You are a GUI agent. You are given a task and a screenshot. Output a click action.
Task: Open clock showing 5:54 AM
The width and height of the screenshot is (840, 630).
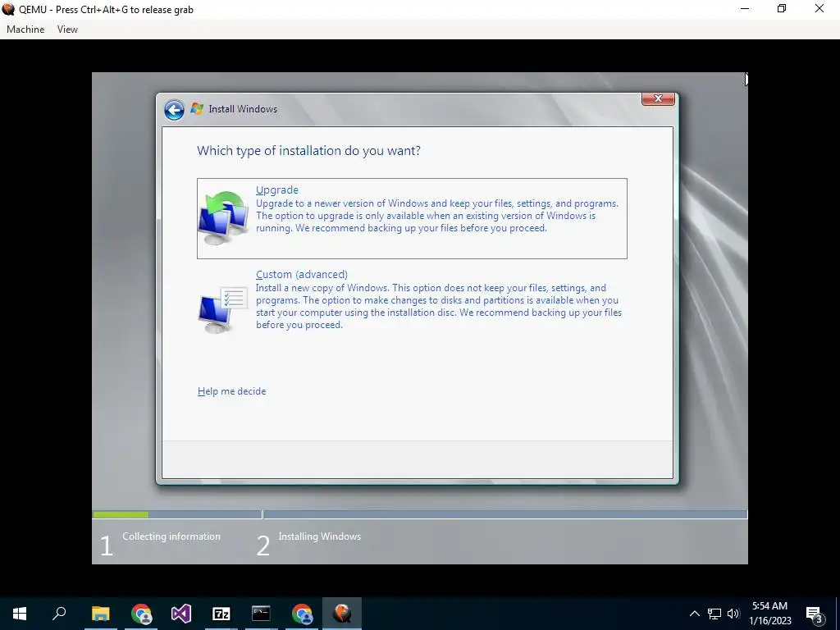click(769, 614)
